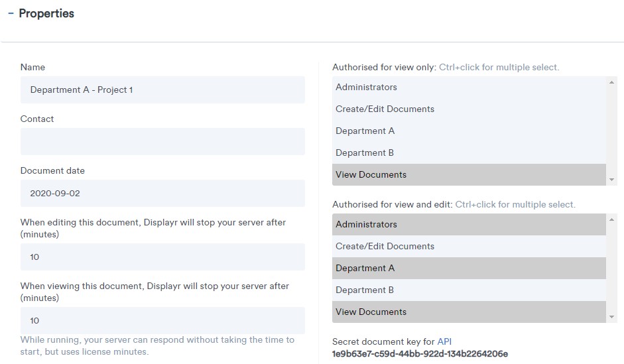Image resolution: width=624 pixels, height=364 pixels.
Task: Click the editing server stop minutes field
Action: [x=162, y=257]
